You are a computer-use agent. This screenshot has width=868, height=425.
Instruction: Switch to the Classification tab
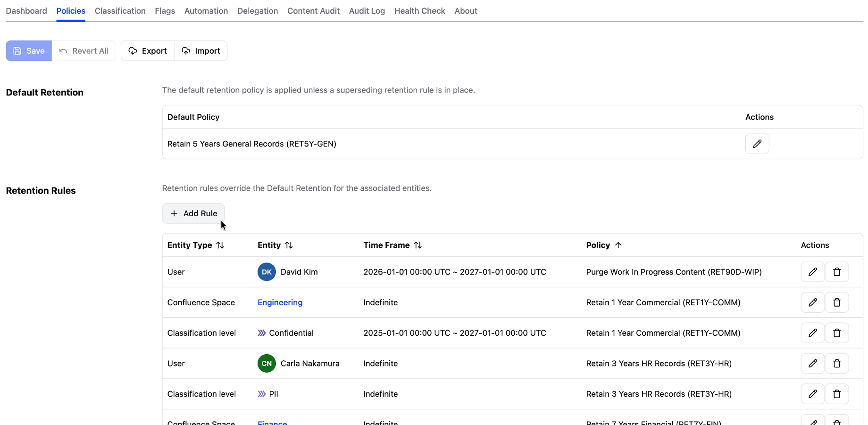point(120,11)
